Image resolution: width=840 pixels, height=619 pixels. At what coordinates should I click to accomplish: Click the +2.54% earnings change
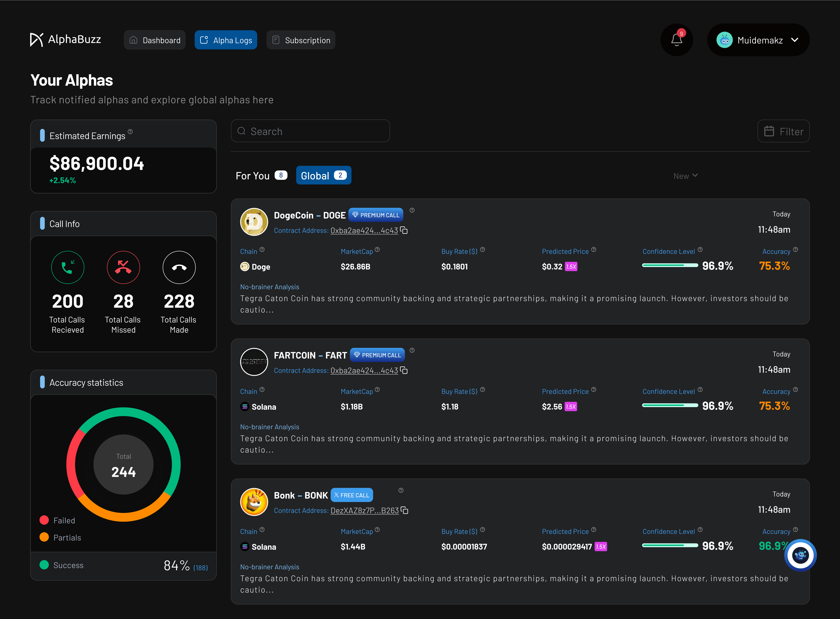pos(63,181)
